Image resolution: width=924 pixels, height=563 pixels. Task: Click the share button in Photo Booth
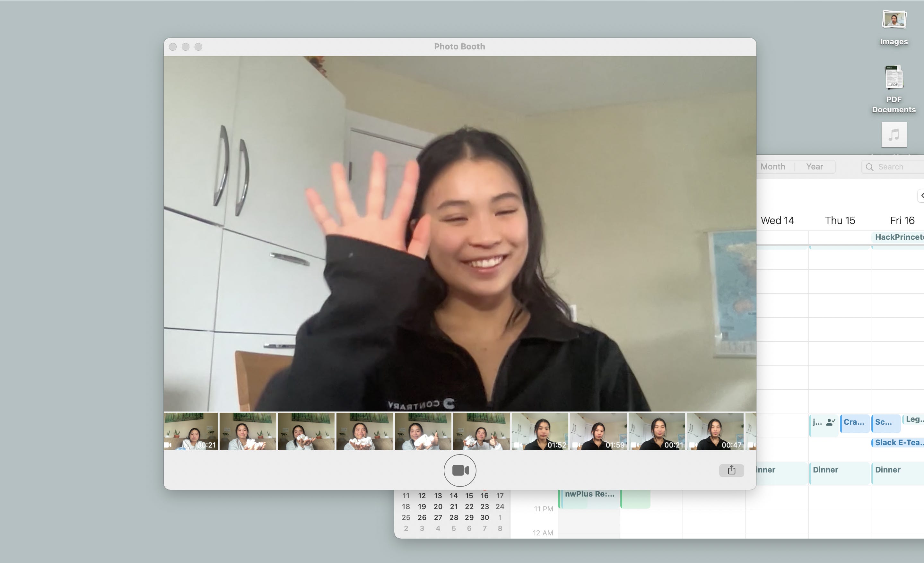pos(731,470)
